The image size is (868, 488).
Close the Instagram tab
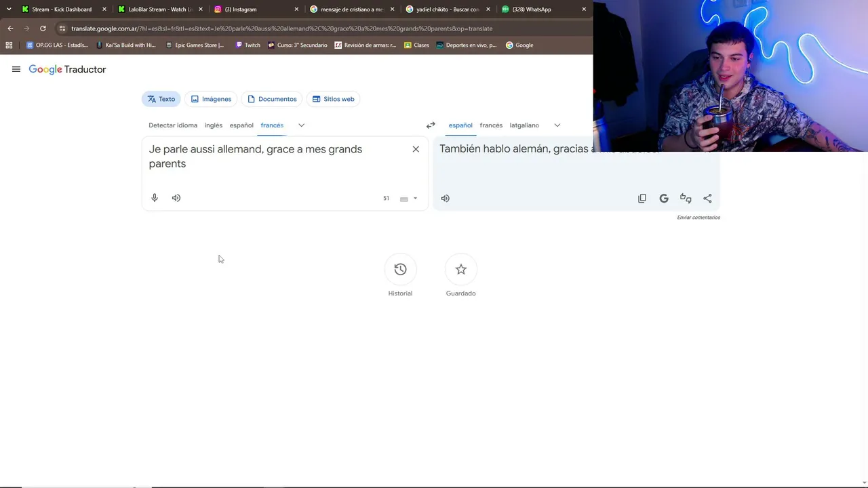coord(296,9)
